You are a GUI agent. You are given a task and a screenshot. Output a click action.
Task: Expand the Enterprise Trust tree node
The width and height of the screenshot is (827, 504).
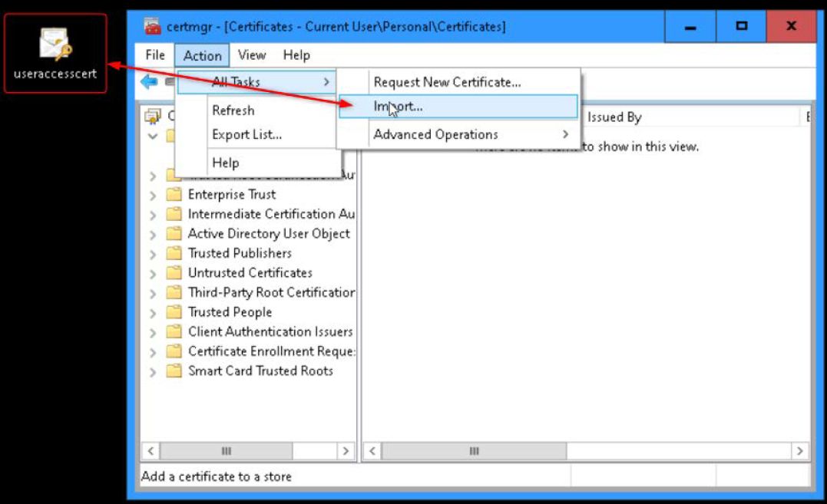click(x=153, y=196)
